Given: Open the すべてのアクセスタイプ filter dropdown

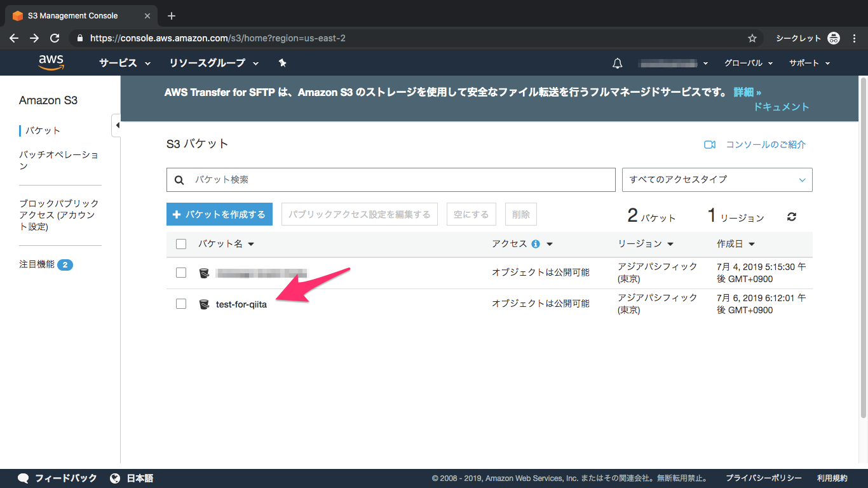Looking at the screenshot, I should click(x=717, y=180).
